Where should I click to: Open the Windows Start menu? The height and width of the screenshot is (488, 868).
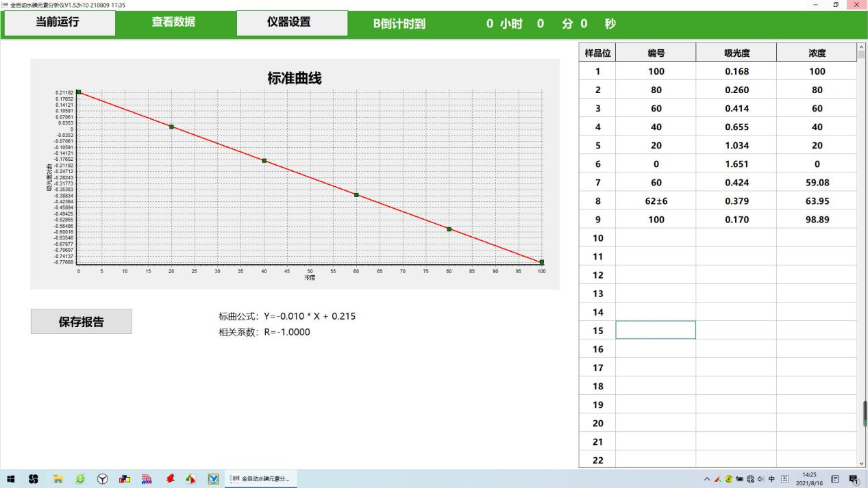pos(12,478)
